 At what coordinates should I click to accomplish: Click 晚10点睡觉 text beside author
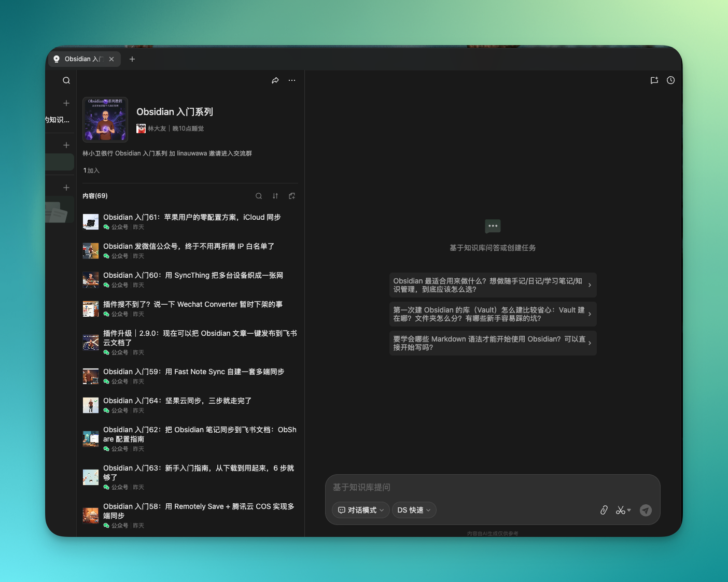pos(188,129)
